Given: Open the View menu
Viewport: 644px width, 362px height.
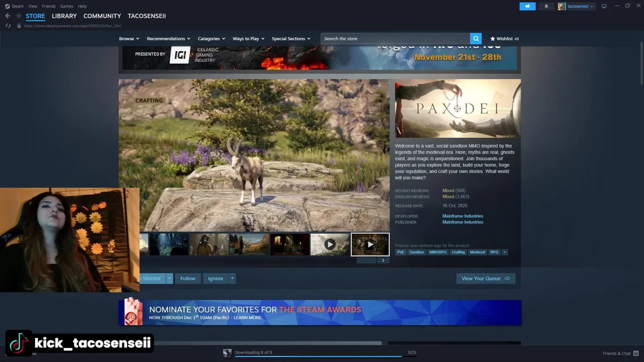Looking at the screenshot, I should click(33, 6).
